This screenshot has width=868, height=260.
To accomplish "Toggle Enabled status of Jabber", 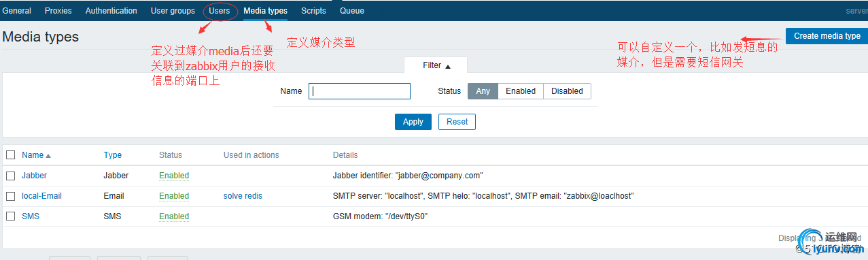I will (174, 176).
